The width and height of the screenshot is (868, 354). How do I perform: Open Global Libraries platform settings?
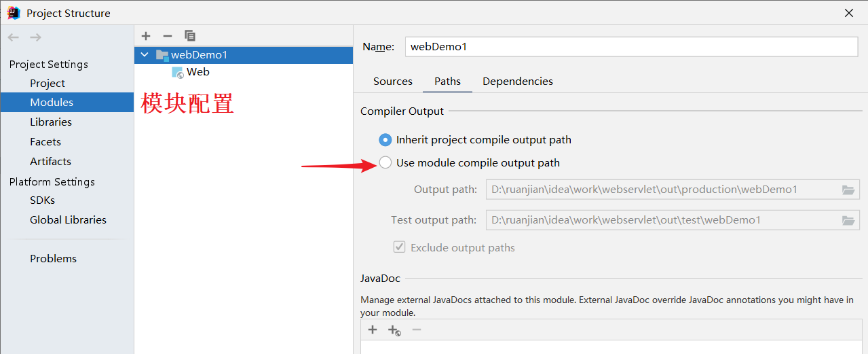tap(67, 220)
